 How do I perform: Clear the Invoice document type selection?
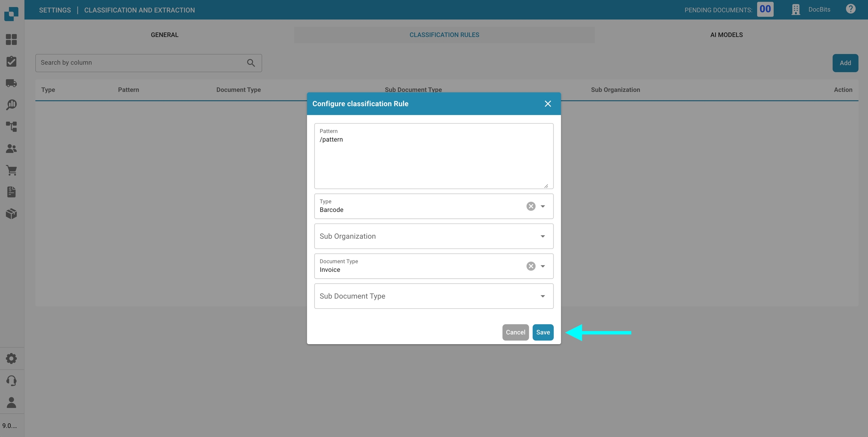[531, 266]
